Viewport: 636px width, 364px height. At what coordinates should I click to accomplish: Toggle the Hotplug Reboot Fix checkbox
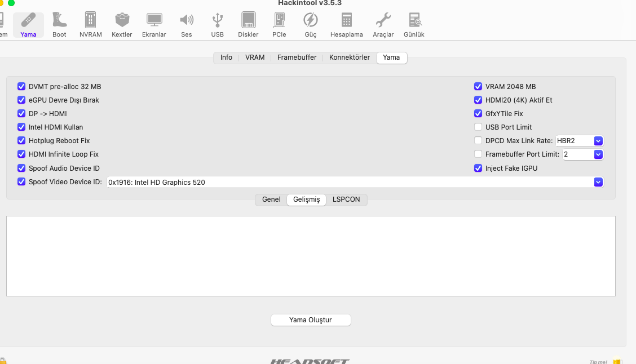[x=22, y=141]
